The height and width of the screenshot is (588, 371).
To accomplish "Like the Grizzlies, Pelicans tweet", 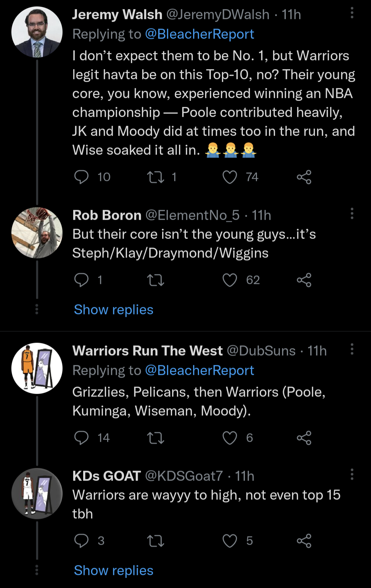I will pyautogui.click(x=230, y=438).
